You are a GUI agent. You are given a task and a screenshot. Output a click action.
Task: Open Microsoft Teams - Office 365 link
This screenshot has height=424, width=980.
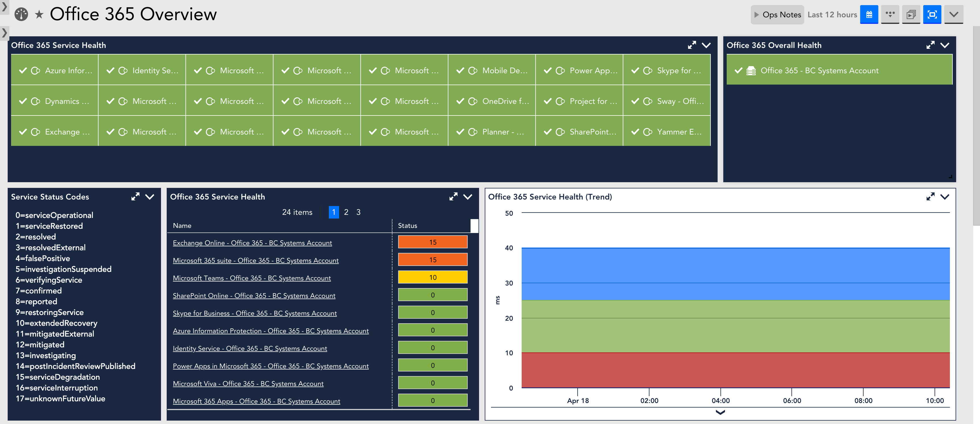click(252, 278)
